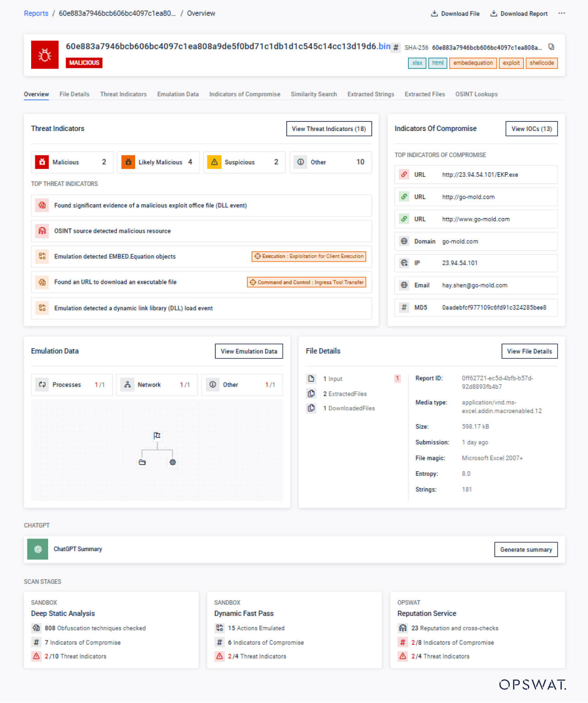The height and width of the screenshot is (703, 588).
Task: Click the Generate summary button
Action: point(526,550)
